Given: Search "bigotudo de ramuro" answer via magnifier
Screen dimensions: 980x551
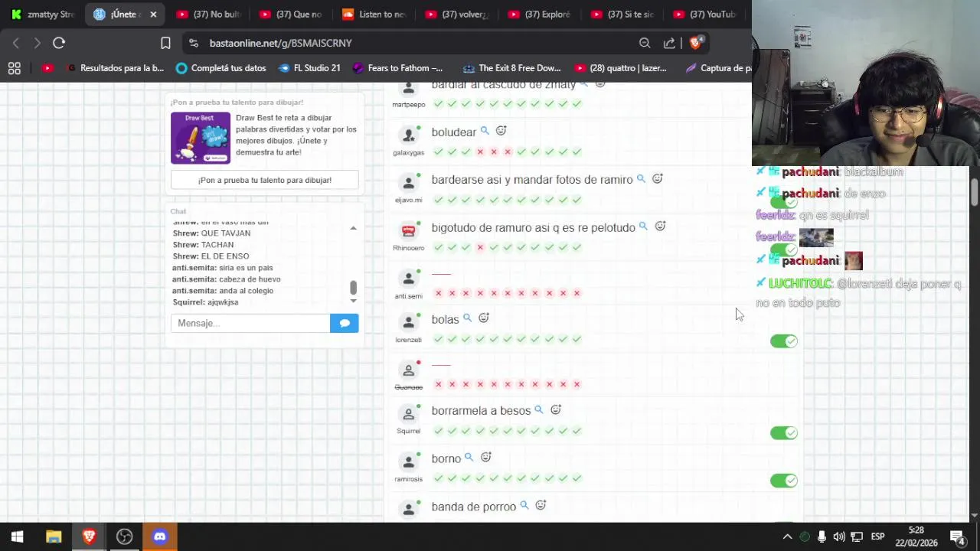Looking at the screenshot, I should tap(643, 227).
